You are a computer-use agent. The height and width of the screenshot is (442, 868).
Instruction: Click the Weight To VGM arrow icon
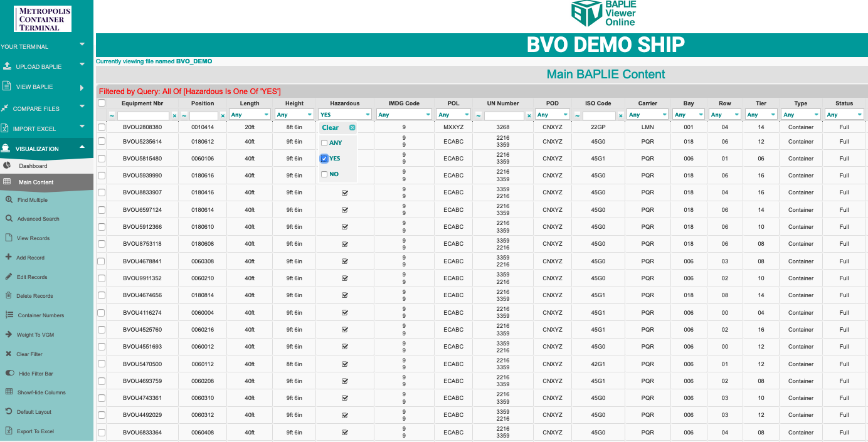point(9,335)
